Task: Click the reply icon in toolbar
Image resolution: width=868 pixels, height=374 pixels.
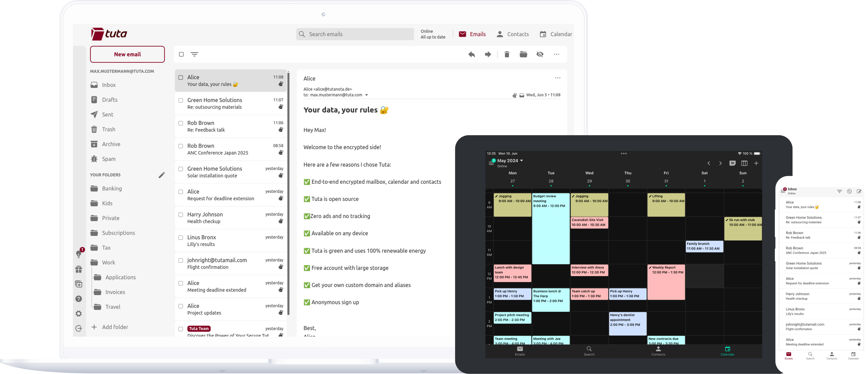Action: 472,54
